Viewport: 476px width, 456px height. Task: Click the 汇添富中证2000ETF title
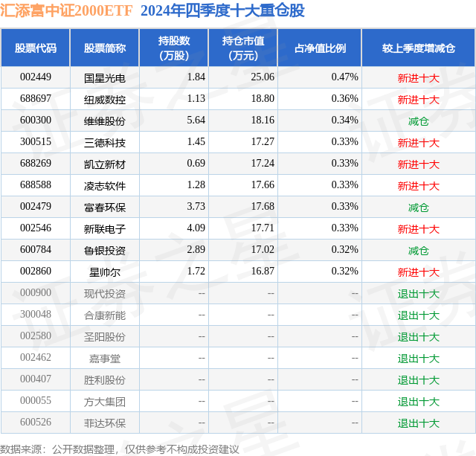click(65, 10)
